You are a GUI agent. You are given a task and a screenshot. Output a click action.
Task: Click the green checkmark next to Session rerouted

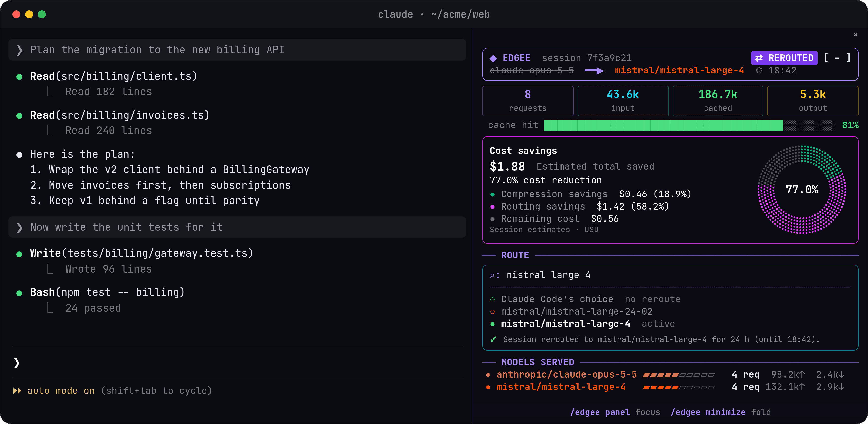click(493, 339)
